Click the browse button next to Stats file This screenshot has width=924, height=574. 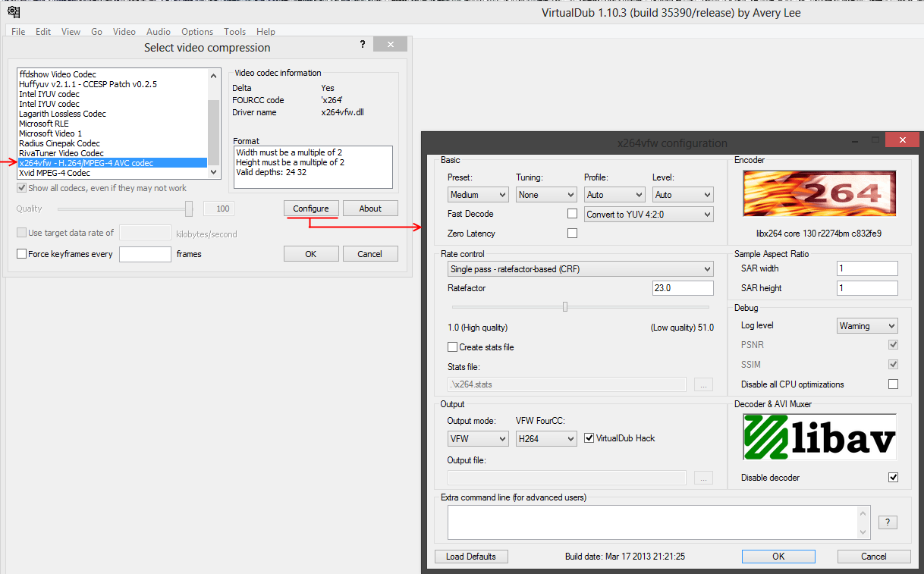(703, 384)
